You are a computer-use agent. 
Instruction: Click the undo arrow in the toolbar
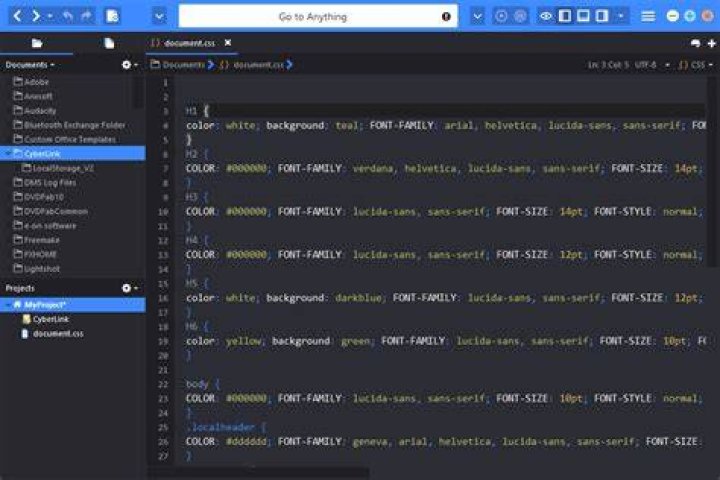68,17
